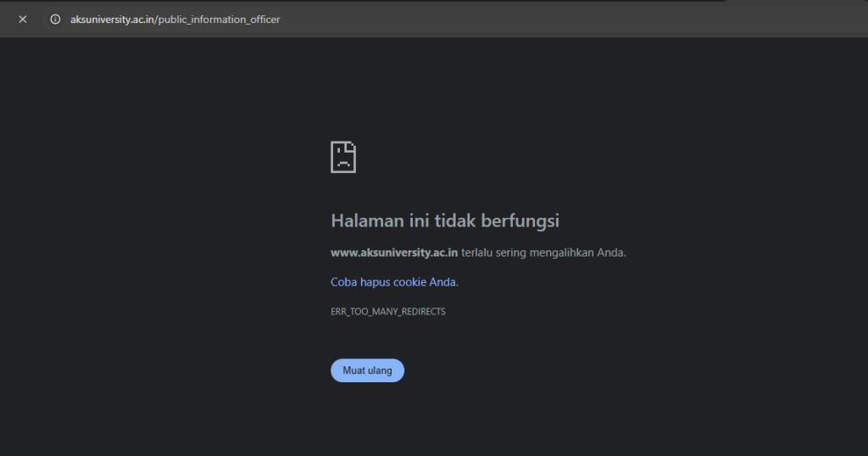Click the word officer in the URL
Image resolution: width=868 pixels, height=456 pixels.
click(x=263, y=19)
